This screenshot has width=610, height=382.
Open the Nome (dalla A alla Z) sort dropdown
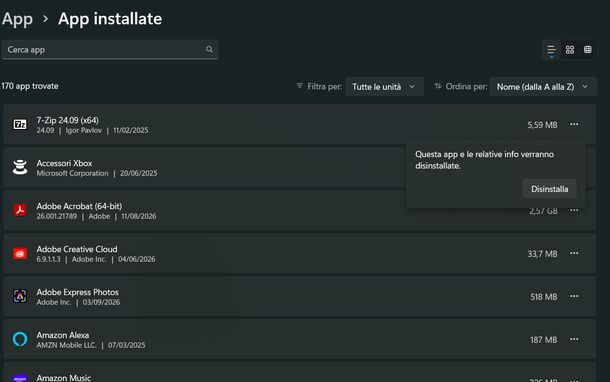[x=543, y=87]
